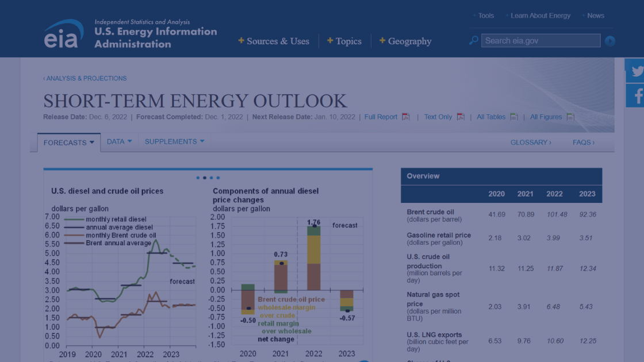The image size is (644, 362).
Task: Click the plus icon before Sources & Uses
Action: [x=241, y=41]
